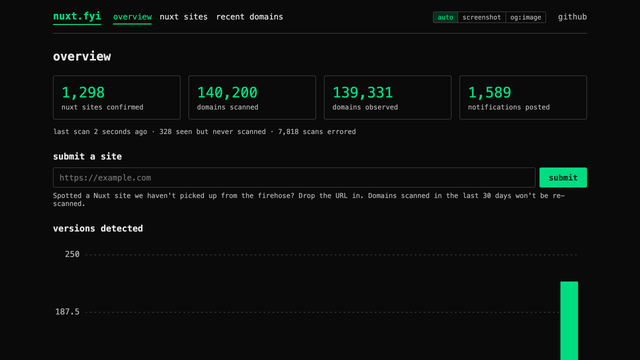This screenshot has height=360, width=640.
Task: Click the 'versions detected' heading
Action: 98,229
